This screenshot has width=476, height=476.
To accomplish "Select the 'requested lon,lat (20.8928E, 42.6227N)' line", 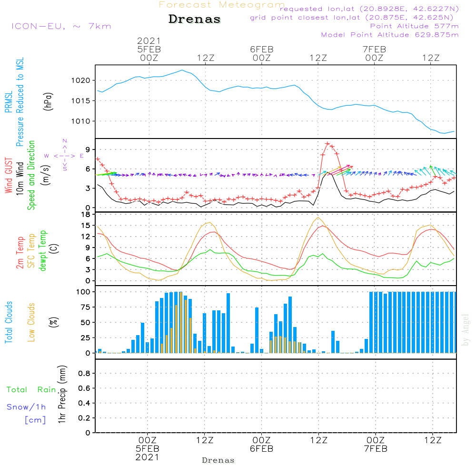I will click(369, 9).
